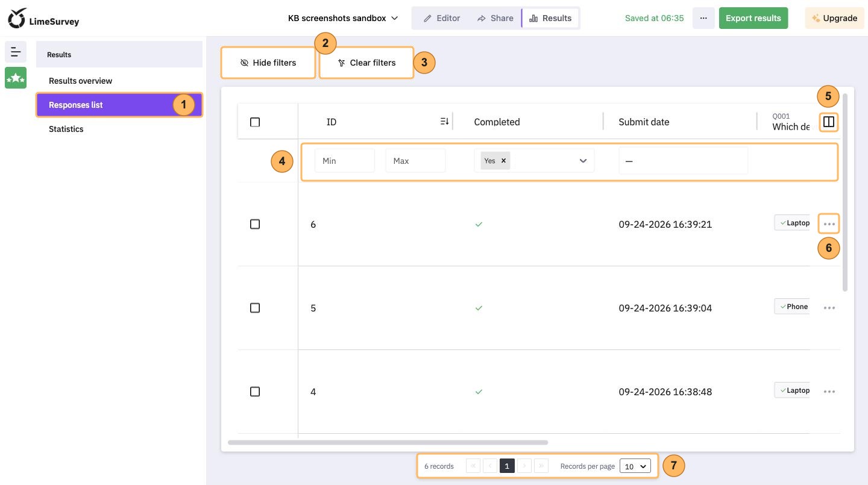Open the Completed filter dropdown
Viewport: 868px width, 485px height.
tap(583, 161)
